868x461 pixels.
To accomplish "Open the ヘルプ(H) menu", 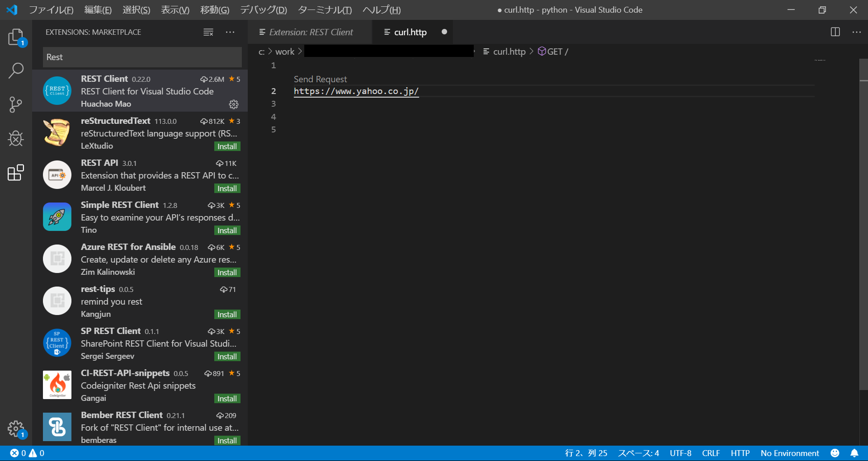I will pyautogui.click(x=382, y=10).
